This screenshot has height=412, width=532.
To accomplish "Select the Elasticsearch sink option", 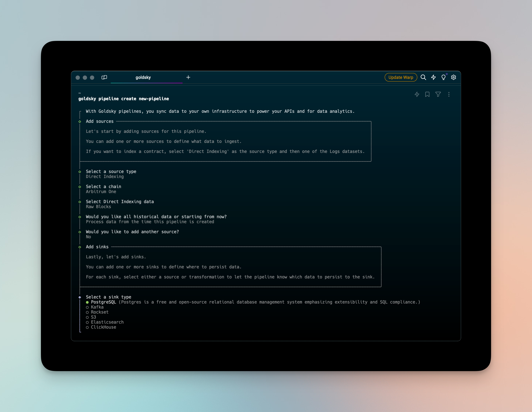I will tap(105, 322).
